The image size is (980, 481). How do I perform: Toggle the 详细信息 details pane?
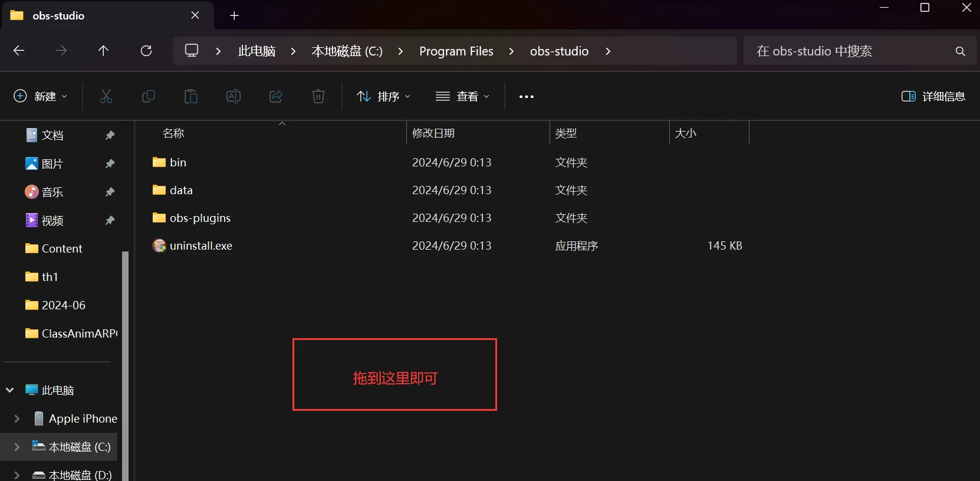933,96
